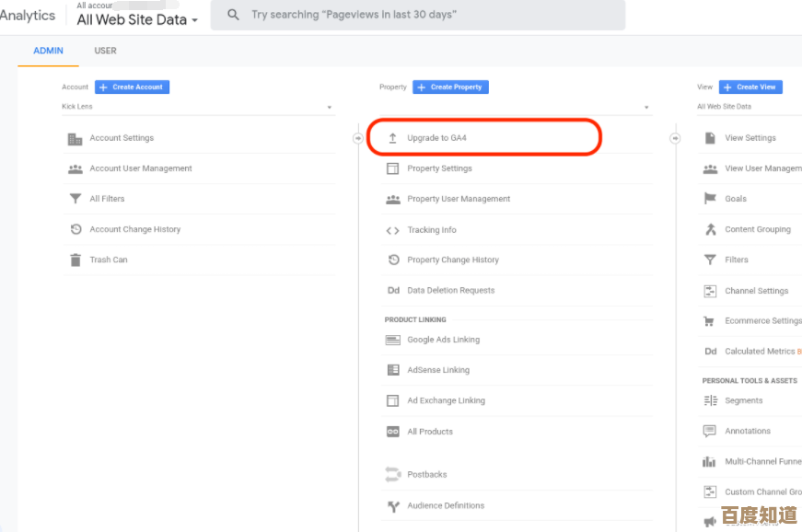Open the property selector dropdown arrow
This screenshot has height=532, width=802.
pos(646,108)
